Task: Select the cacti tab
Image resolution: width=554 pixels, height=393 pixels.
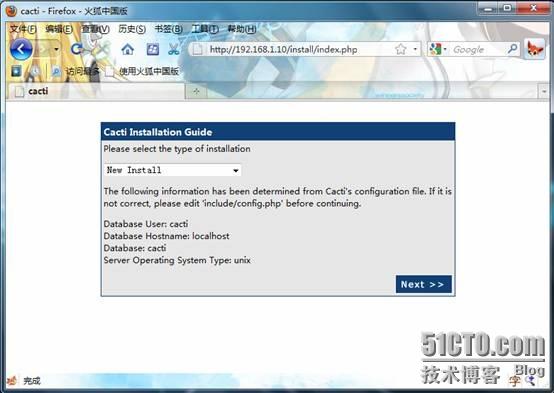Action: click(95, 91)
